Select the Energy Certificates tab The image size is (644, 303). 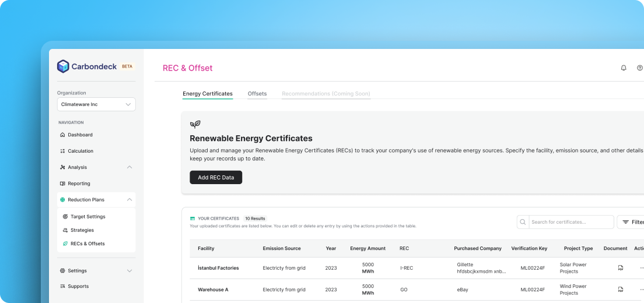click(x=208, y=94)
